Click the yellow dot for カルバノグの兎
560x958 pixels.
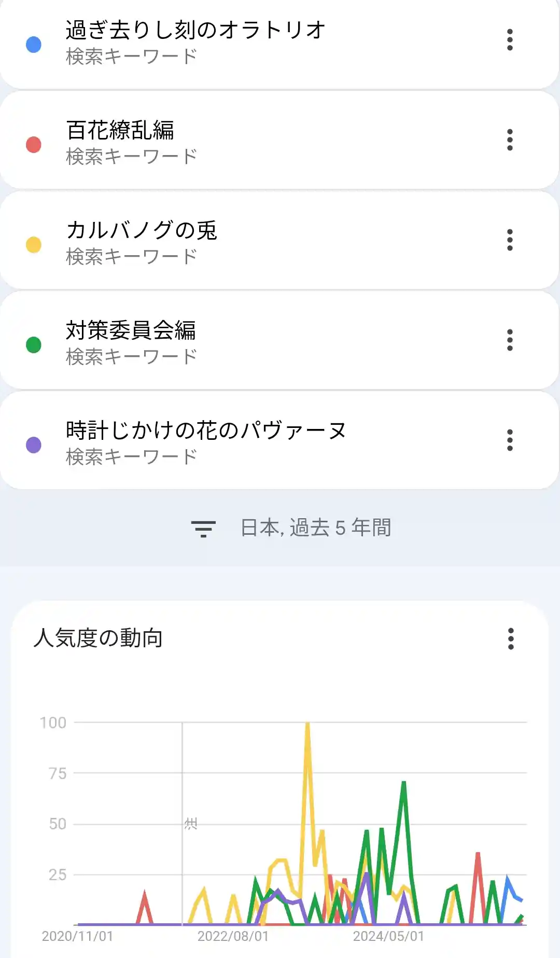pyautogui.click(x=34, y=245)
